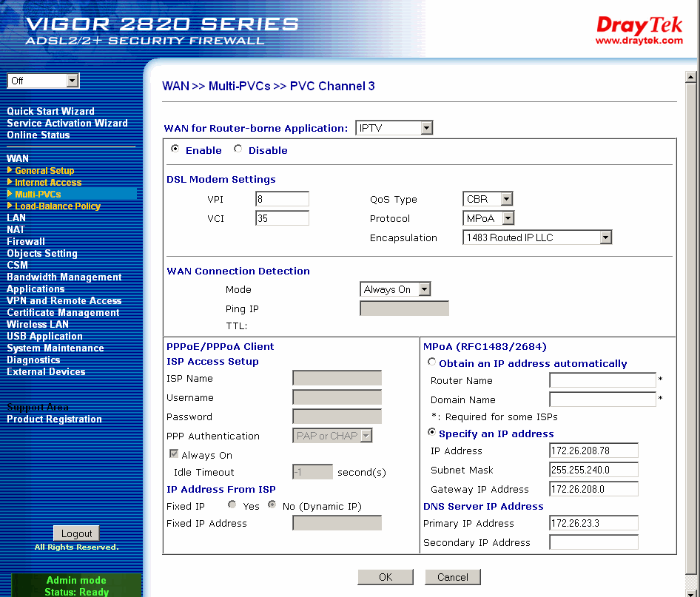Open Load-Balance Policy page
The image size is (700, 597).
(x=58, y=206)
